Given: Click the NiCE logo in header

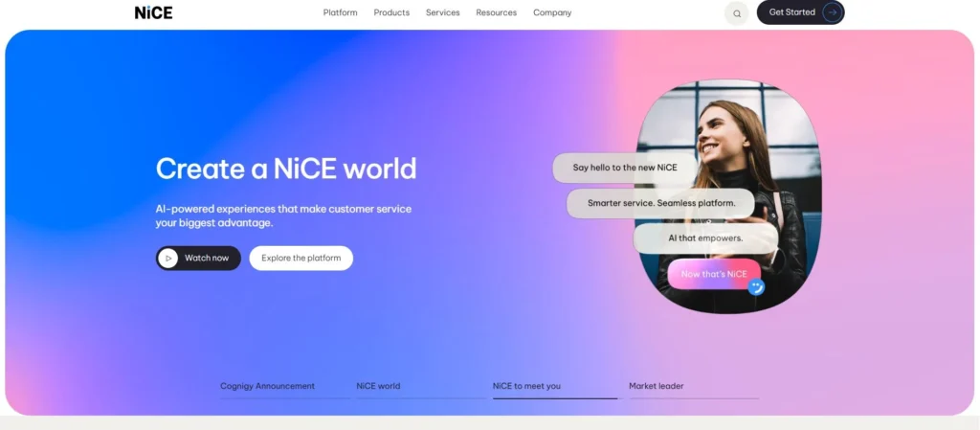Looking at the screenshot, I should (153, 12).
